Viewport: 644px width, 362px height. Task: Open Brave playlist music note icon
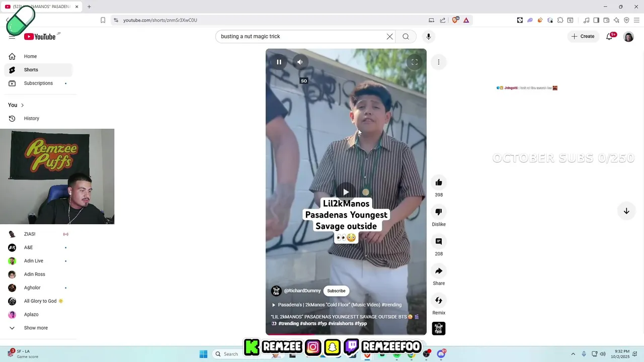(x=586, y=20)
